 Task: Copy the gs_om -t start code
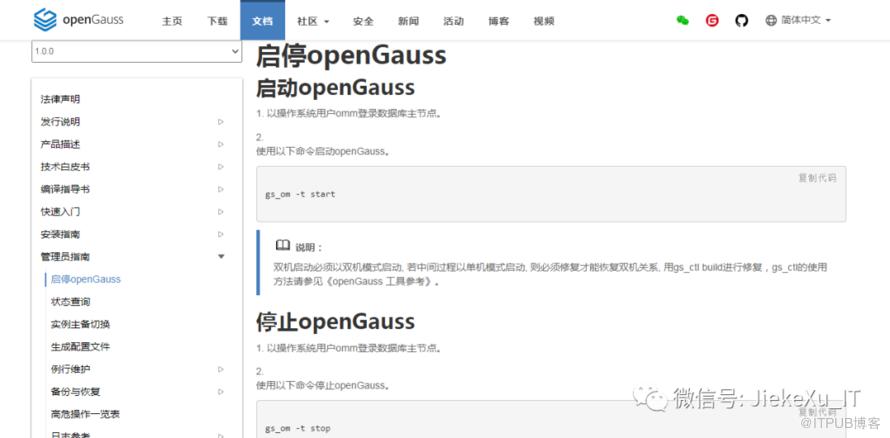(x=817, y=178)
